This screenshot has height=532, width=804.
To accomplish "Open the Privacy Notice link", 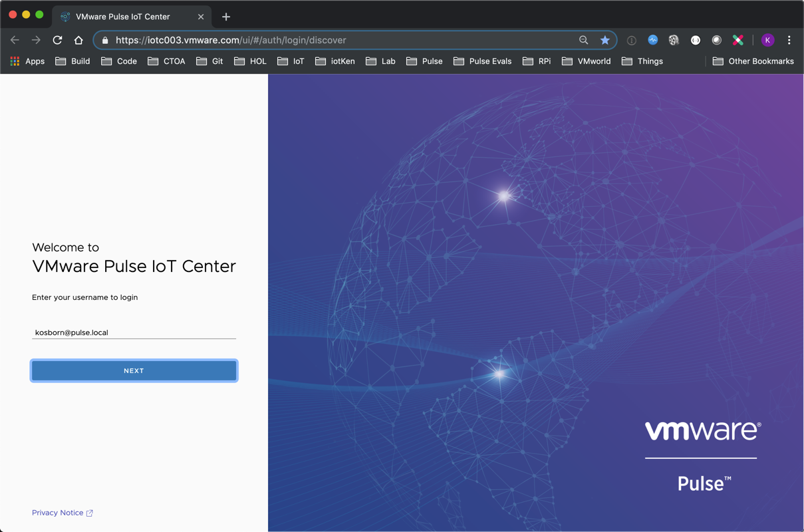I will point(58,513).
